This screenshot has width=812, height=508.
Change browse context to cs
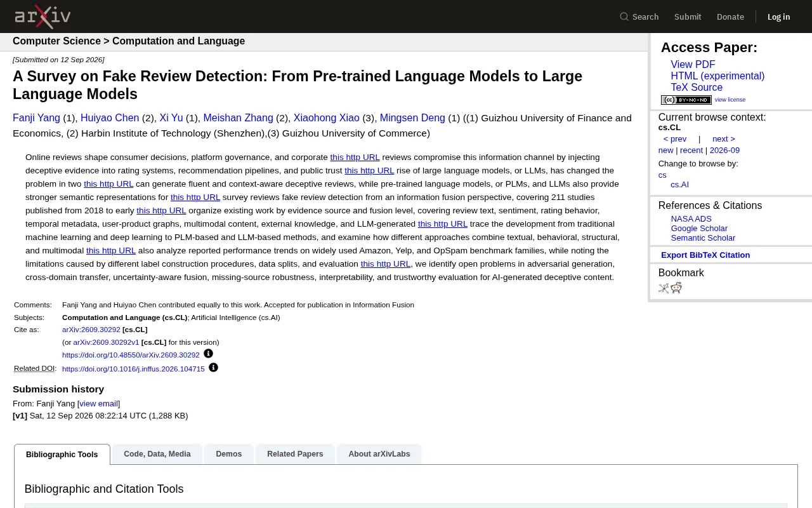pyautogui.click(x=662, y=175)
